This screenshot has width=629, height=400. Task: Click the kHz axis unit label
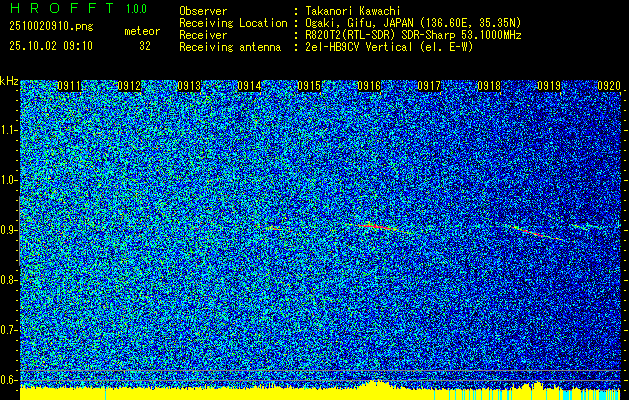click(x=9, y=81)
